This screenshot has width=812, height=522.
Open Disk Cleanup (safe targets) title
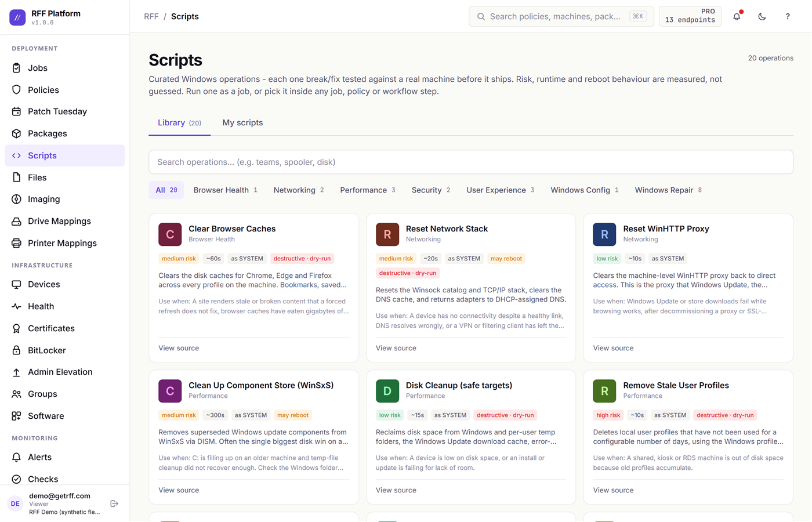pyautogui.click(x=459, y=385)
